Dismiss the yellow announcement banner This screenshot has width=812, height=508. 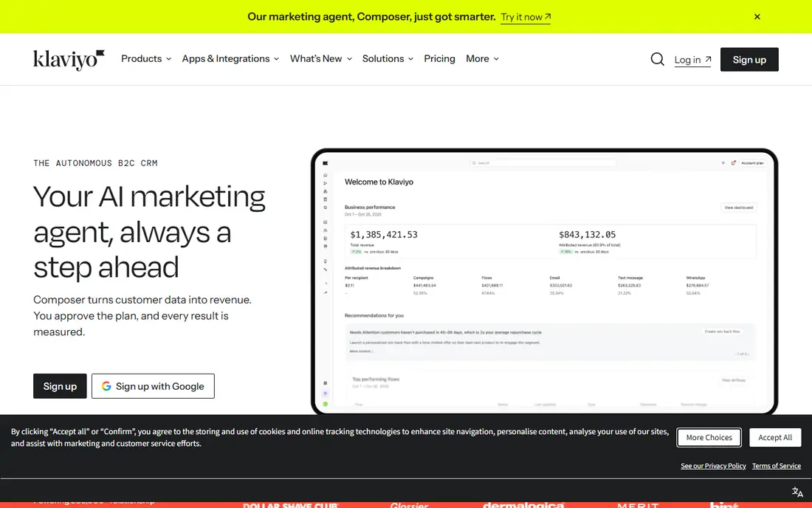coord(757,16)
